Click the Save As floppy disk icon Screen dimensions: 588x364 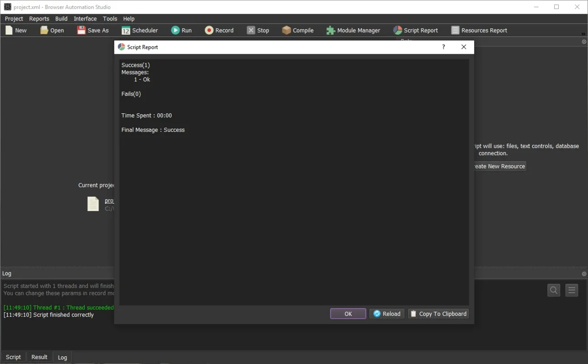[x=81, y=30]
